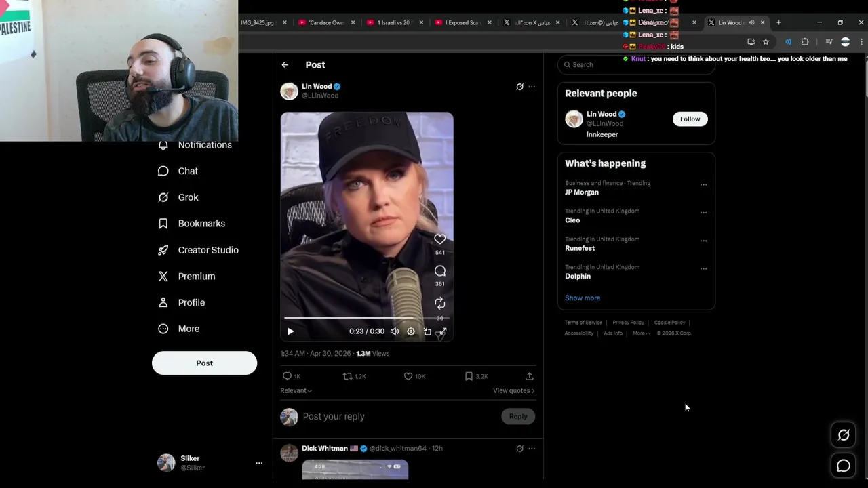Screen dimensions: 868x488
Task: Toggle video mute speaker icon
Action: [395, 331]
